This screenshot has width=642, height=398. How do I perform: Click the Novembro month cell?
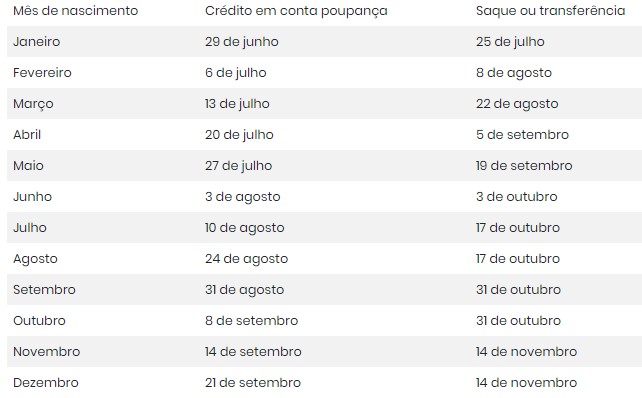pyautogui.click(x=47, y=352)
